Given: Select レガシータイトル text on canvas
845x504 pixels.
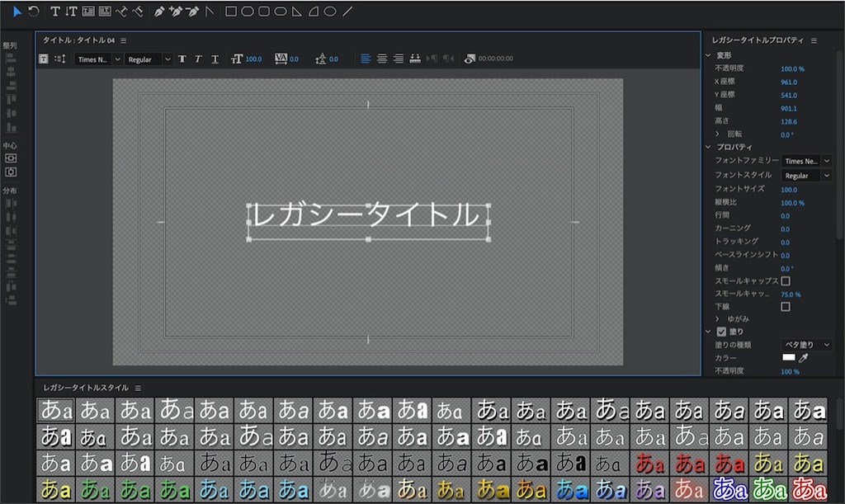Looking at the screenshot, I should tap(367, 214).
